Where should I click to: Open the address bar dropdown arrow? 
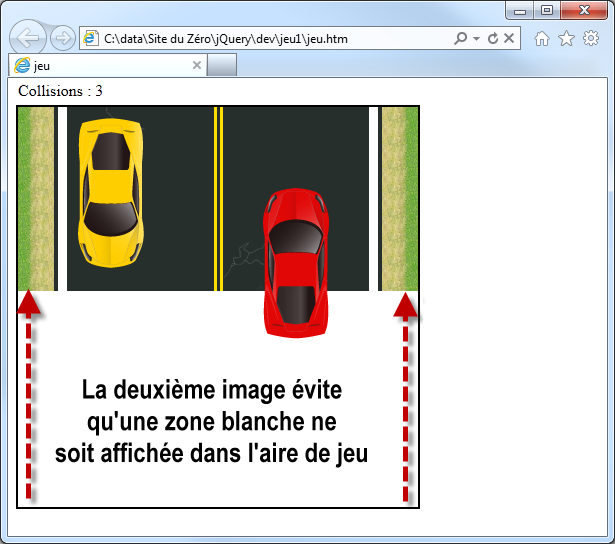click(476, 38)
